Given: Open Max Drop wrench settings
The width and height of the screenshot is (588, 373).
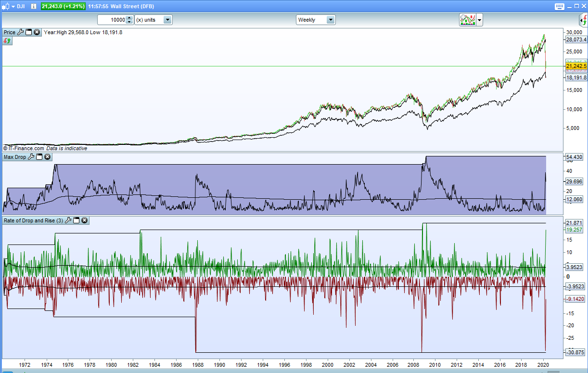Looking at the screenshot, I should (31, 157).
